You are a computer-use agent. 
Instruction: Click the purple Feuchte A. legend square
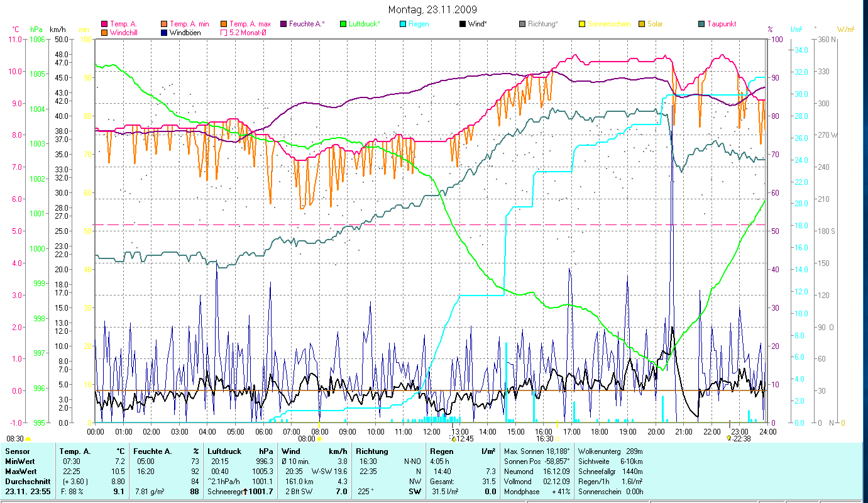pyautogui.click(x=283, y=24)
